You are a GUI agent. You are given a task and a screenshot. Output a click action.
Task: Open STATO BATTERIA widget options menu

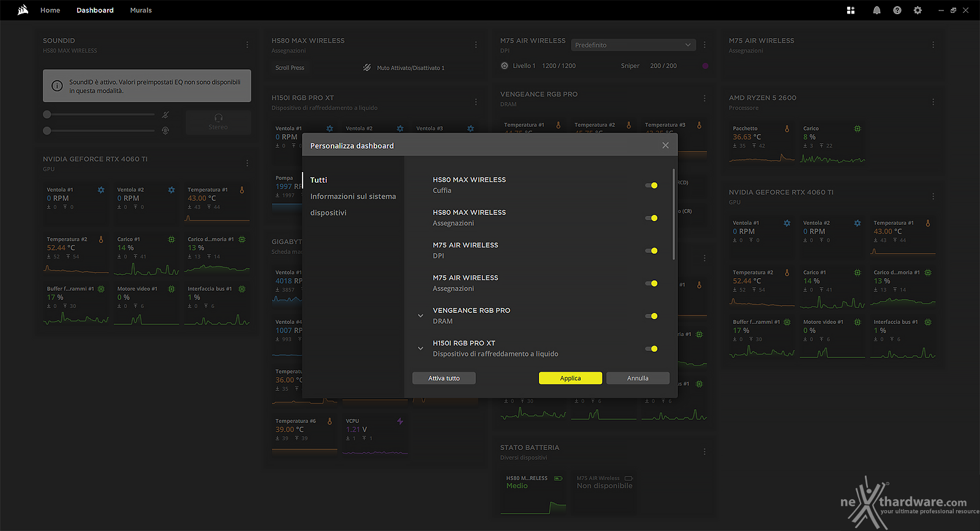click(704, 451)
